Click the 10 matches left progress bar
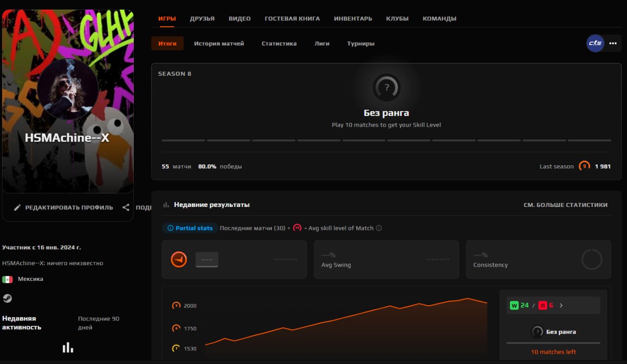The width and height of the screenshot is (627, 364). pyautogui.click(x=553, y=343)
